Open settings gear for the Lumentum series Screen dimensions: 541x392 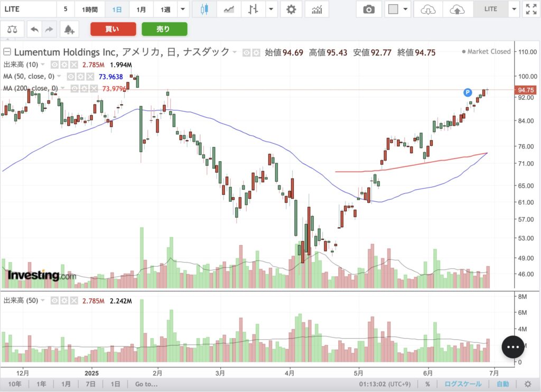coord(256,53)
